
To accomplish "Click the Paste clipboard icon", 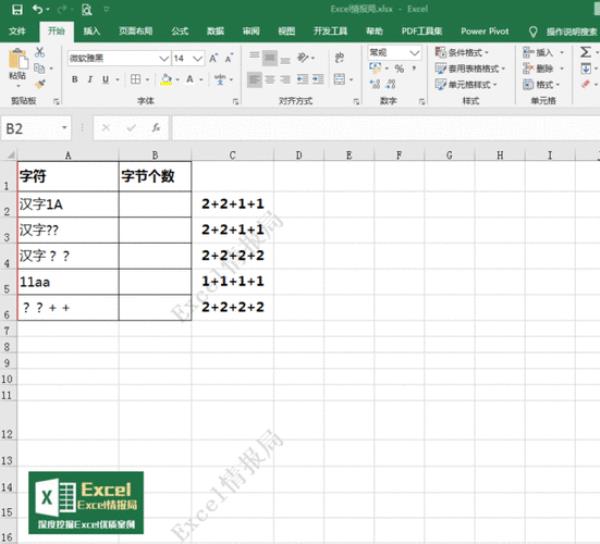I will coord(18,60).
